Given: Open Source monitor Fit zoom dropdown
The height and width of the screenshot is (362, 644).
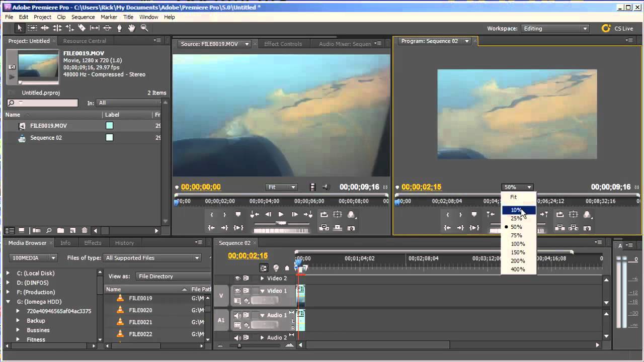Looking at the screenshot, I should point(282,187).
